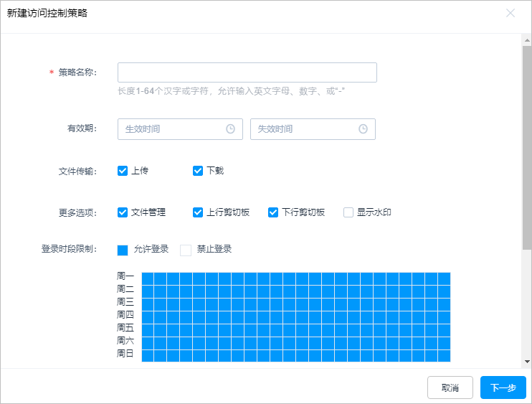Open the 生效时间 date picker

pos(172,129)
